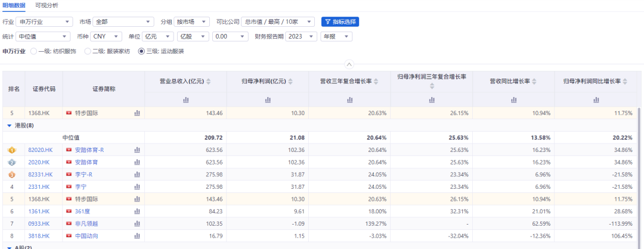The height and width of the screenshot is (249, 644).
Task: Open the 0.00 decimal format dropdown
Action: [230, 36]
